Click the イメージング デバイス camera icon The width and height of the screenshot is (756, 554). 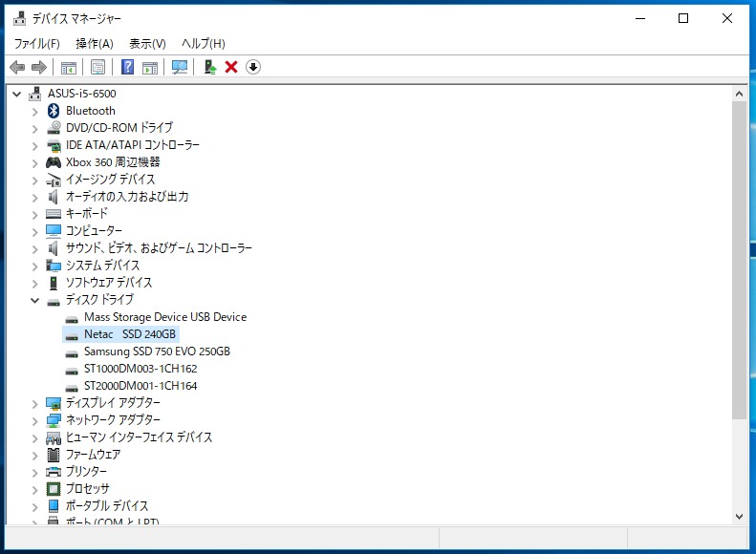click(54, 180)
